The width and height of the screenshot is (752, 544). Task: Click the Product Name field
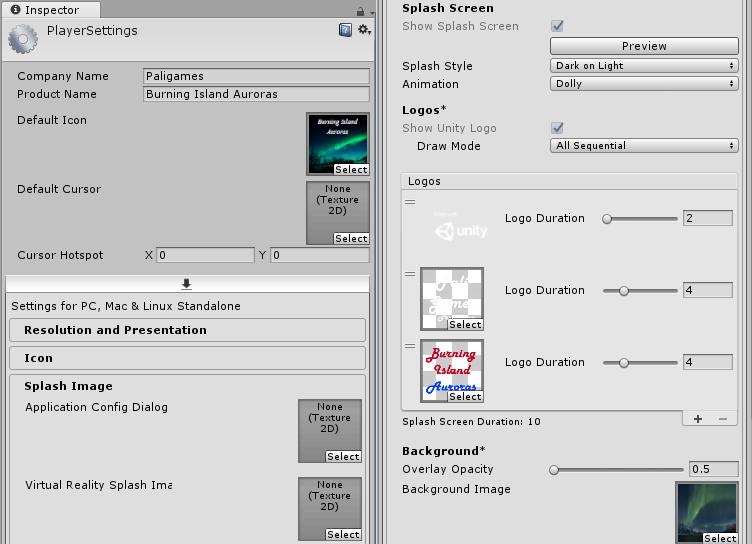(256, 94)
